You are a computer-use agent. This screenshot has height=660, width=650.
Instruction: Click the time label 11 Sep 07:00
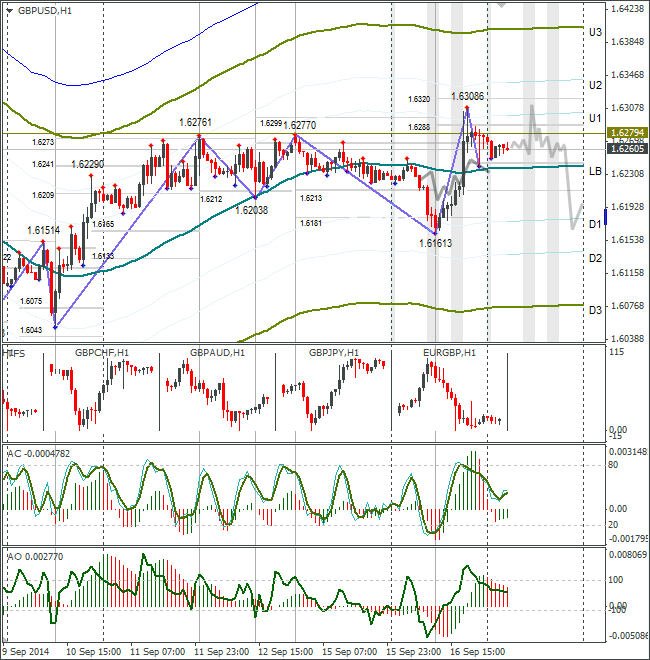[157, 652]
